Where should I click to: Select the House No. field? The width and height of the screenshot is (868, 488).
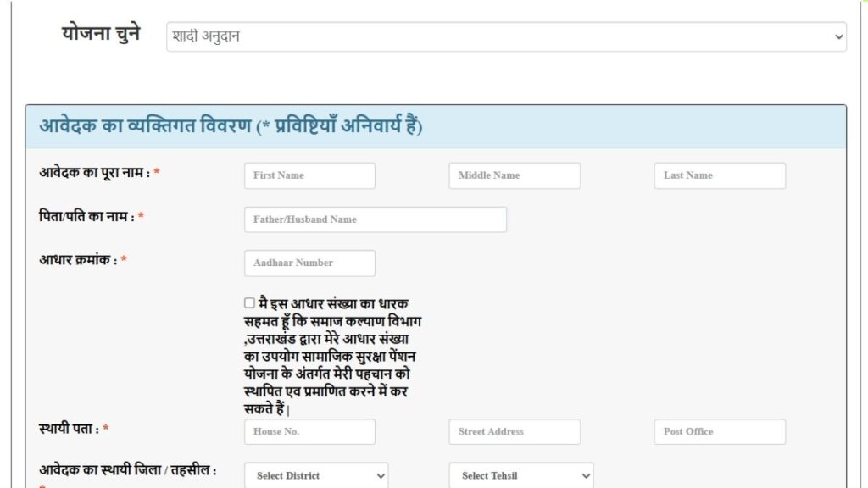pyautogui.click(x=309, y=431)
